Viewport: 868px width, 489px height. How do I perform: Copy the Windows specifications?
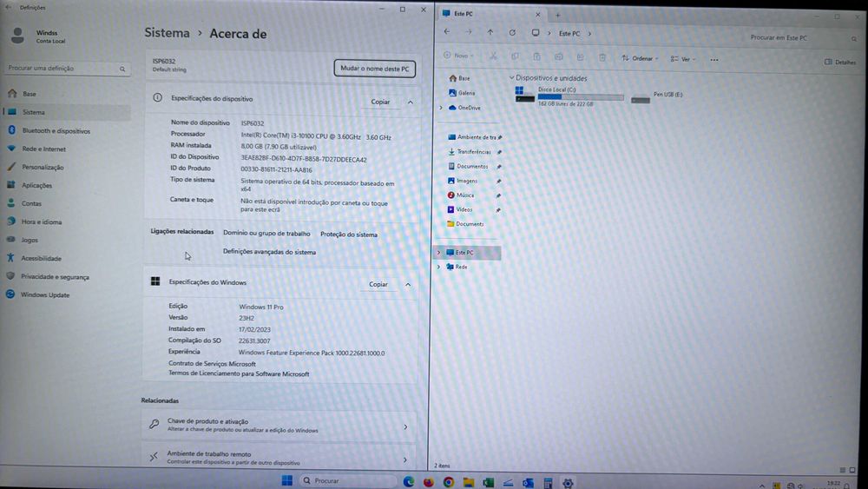pyautogui.click(x=378, y=284)
